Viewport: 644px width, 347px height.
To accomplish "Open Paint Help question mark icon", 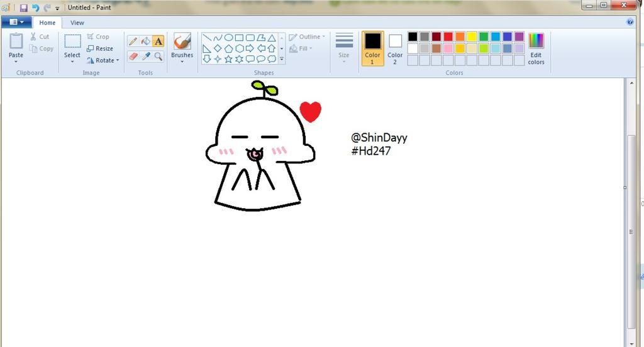I will 630,22.
